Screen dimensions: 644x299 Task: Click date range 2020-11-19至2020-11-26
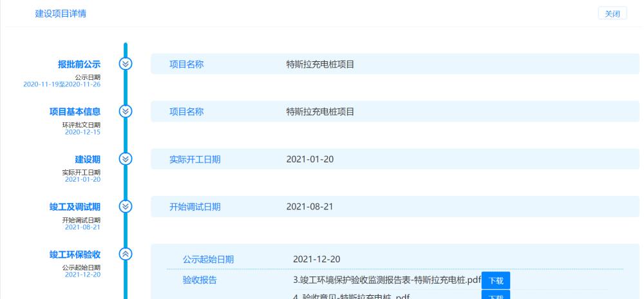click(x=62, y=84)
